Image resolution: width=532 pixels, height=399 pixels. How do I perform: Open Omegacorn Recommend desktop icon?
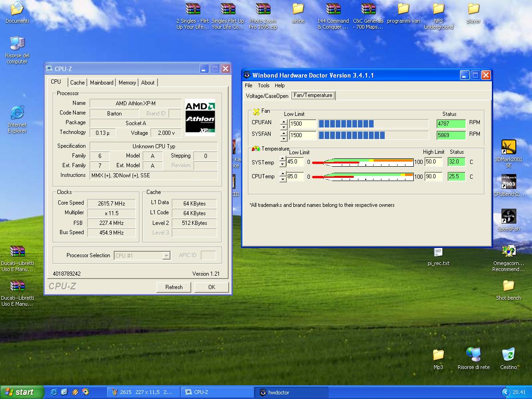pyautogui.click(x=508, y=259)
